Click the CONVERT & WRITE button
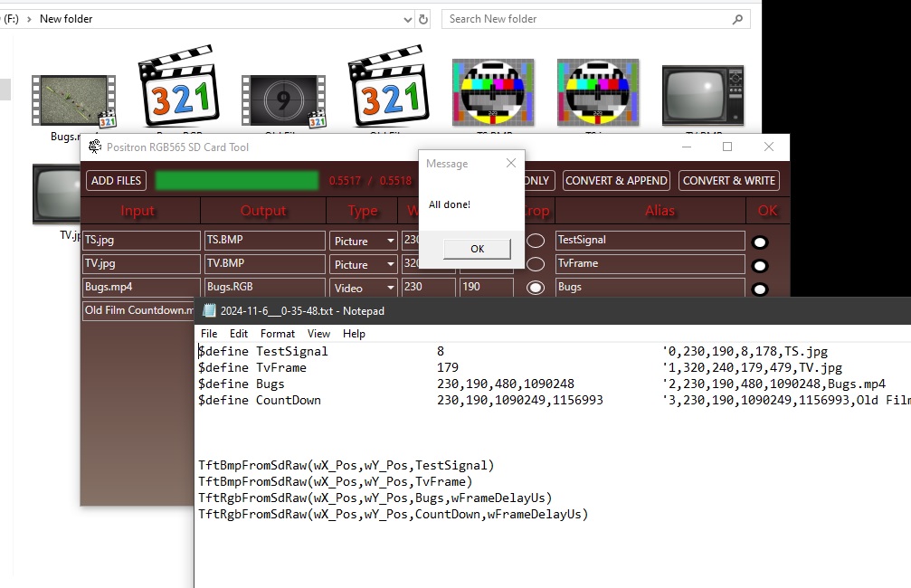The height and width of the screenshot is (588, 911). [x=728, y=180]
